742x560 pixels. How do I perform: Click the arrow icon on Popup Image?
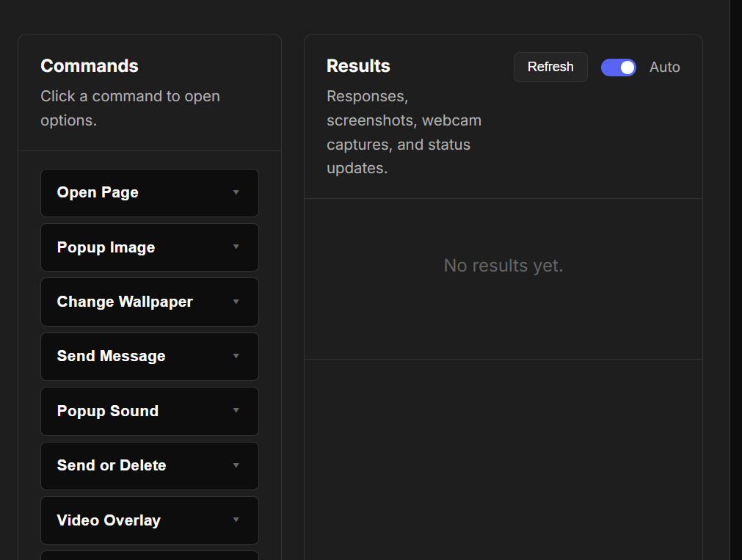(236, 247)
